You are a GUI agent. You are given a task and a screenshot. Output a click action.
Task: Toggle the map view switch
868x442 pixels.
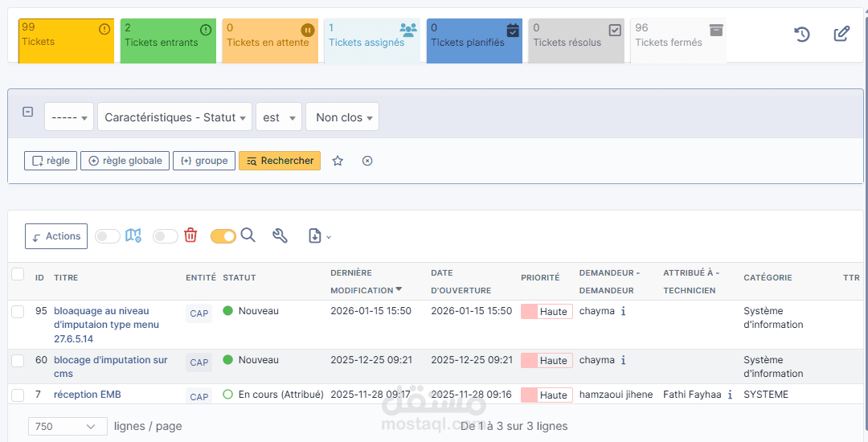point(108,237)
